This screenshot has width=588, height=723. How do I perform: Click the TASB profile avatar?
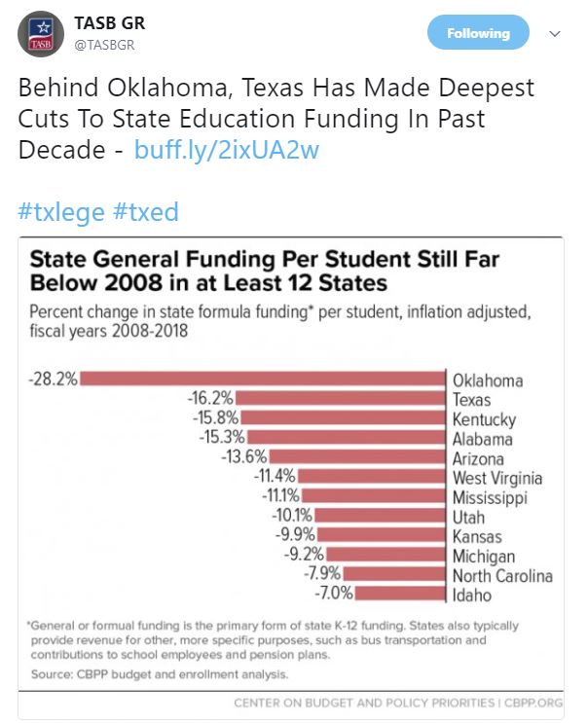[x=42, y=32]
